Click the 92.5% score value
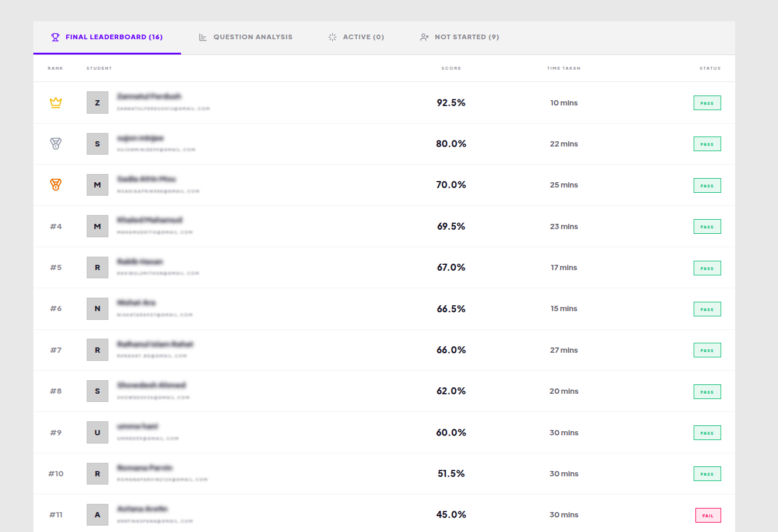Screen dimensions: 778x532 pos(451,103)
